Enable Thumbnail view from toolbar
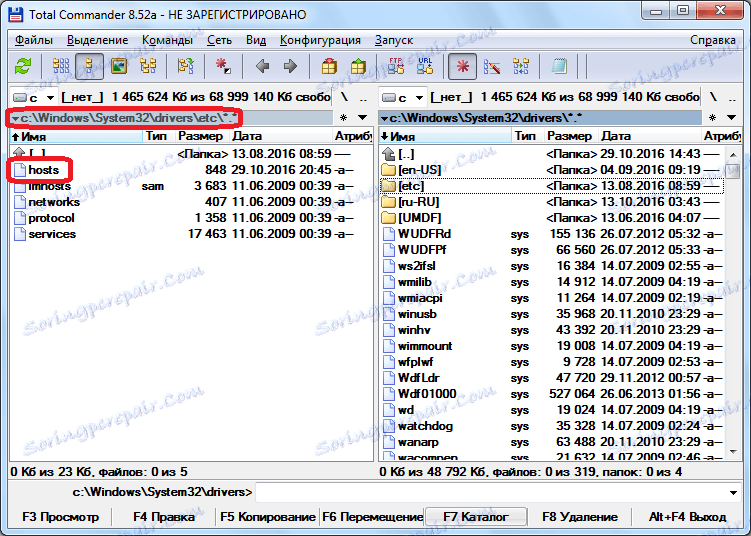 pos(119,66)
